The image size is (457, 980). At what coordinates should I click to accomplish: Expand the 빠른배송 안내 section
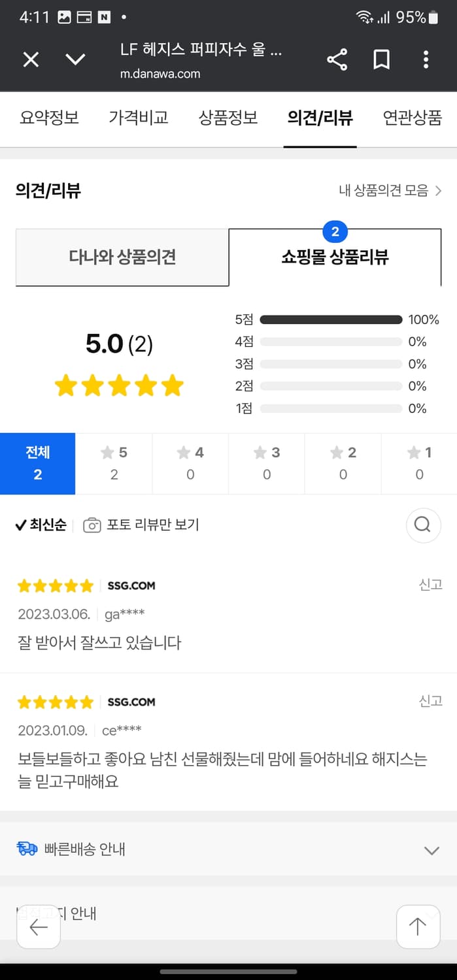click(430, 851)
